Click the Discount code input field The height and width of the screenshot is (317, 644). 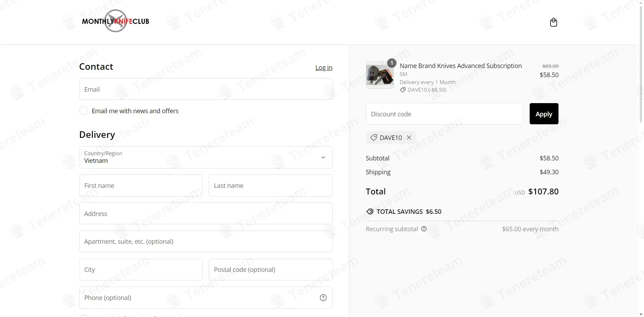click(x=444, y=114)
